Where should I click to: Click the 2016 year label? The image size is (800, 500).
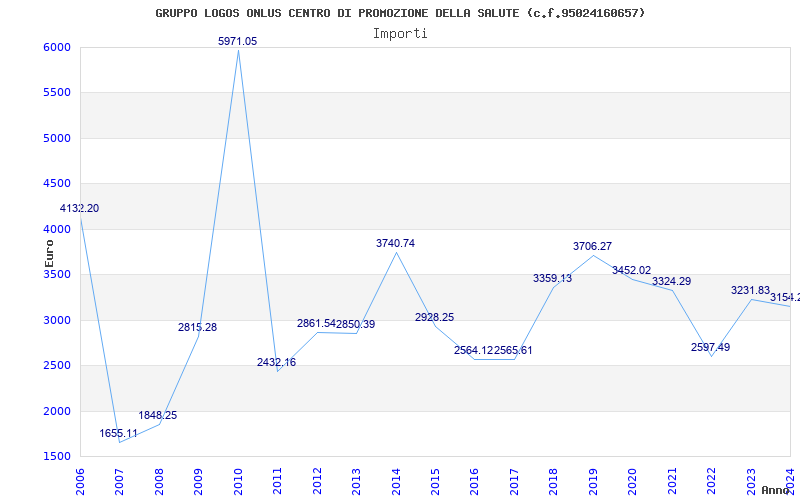[475, 482]
